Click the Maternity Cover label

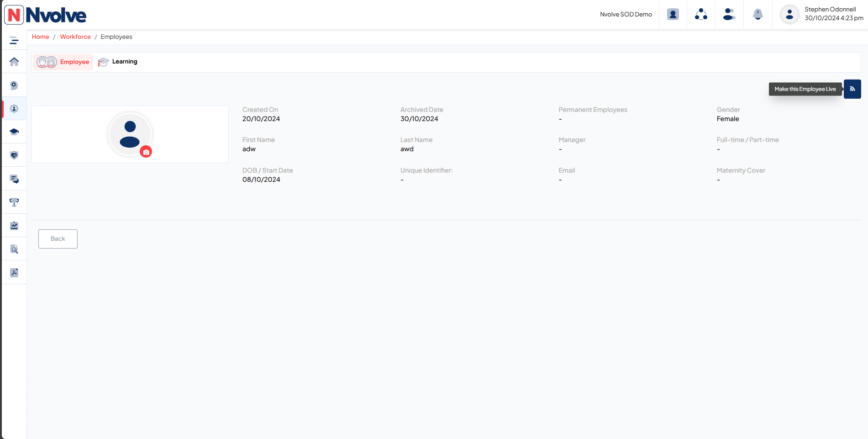coord(741,170)
